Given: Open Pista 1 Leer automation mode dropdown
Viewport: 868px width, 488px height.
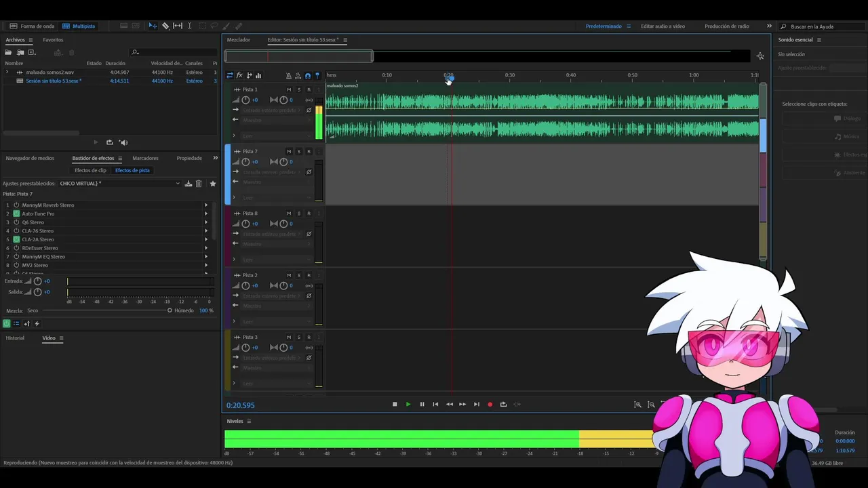Looking at the screenshot, I should pos(277,136).
